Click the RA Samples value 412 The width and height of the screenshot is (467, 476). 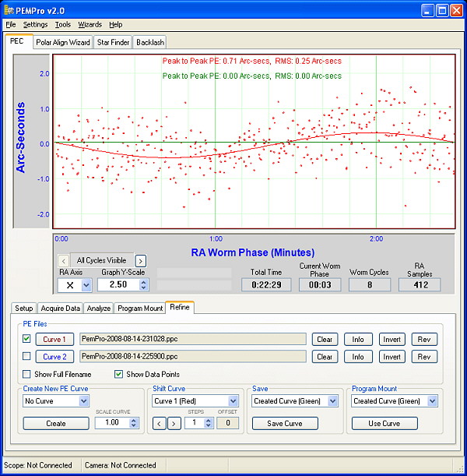coord(420,285)
